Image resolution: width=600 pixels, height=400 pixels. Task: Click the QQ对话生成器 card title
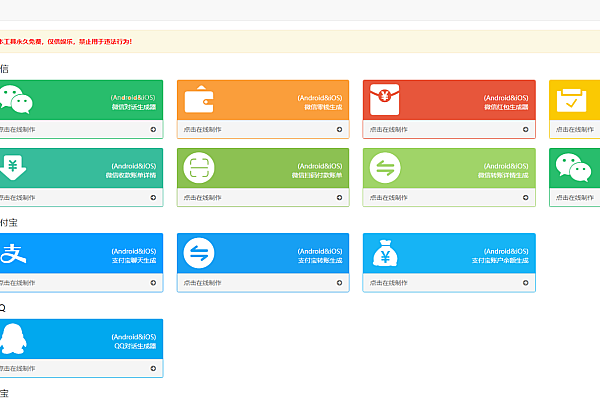point(134,346)
